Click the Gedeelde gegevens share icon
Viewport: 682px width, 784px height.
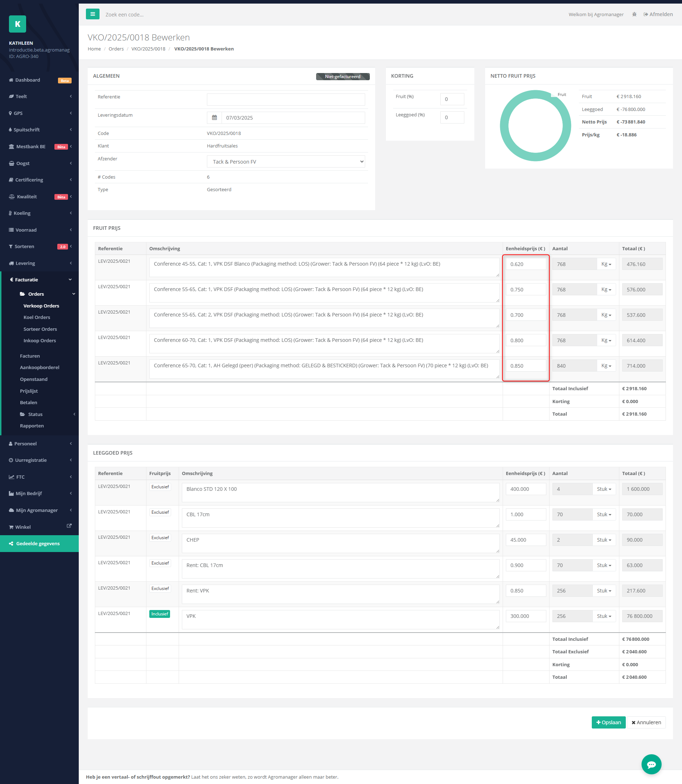11,543
